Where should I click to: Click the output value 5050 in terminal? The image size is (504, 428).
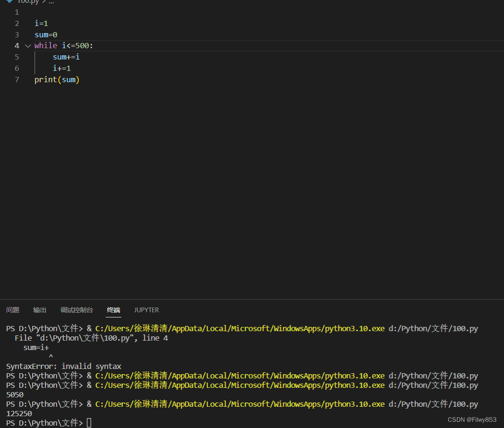[x=14, y=394]
